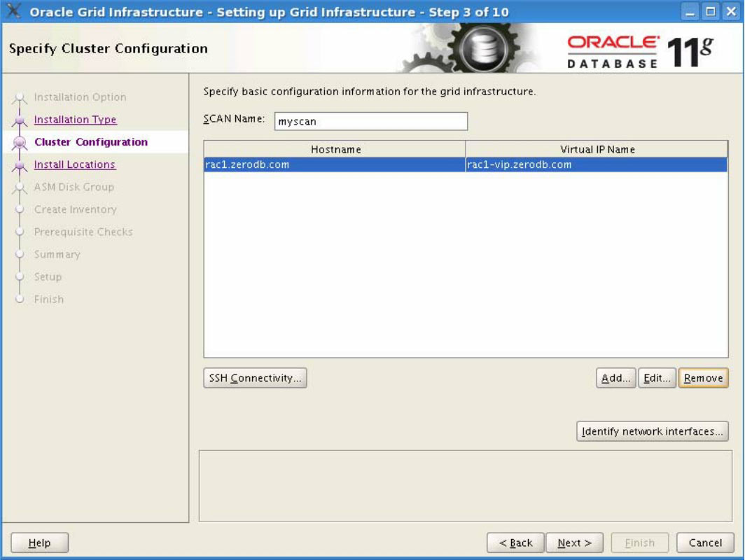Open the SSH Connectivity settings
Viewport: 745px width, 560px height.
255,378
